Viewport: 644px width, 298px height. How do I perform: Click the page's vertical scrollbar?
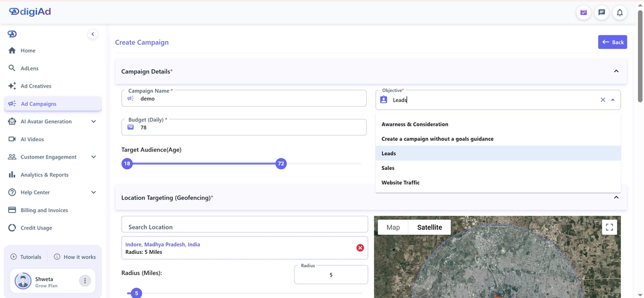[640, 56]
